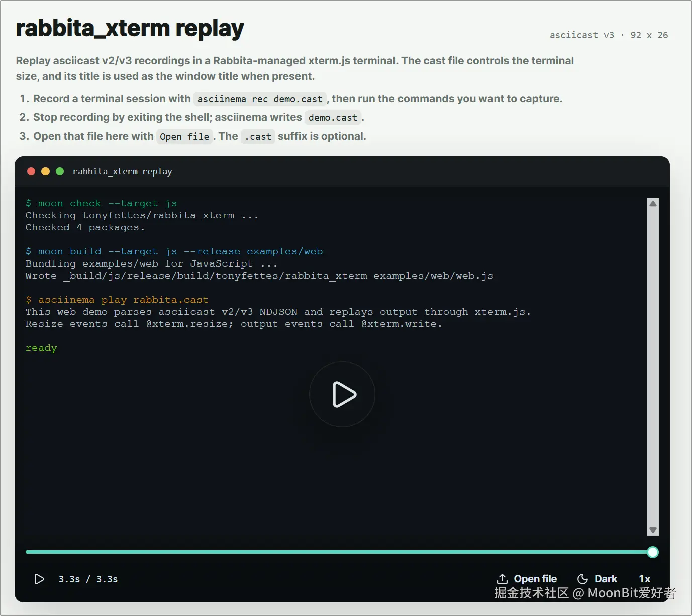The height and width of the screenshot is (616, 692).
Task: Click the terminal scrollbar down arrow
Action: (x=653, y=530)
